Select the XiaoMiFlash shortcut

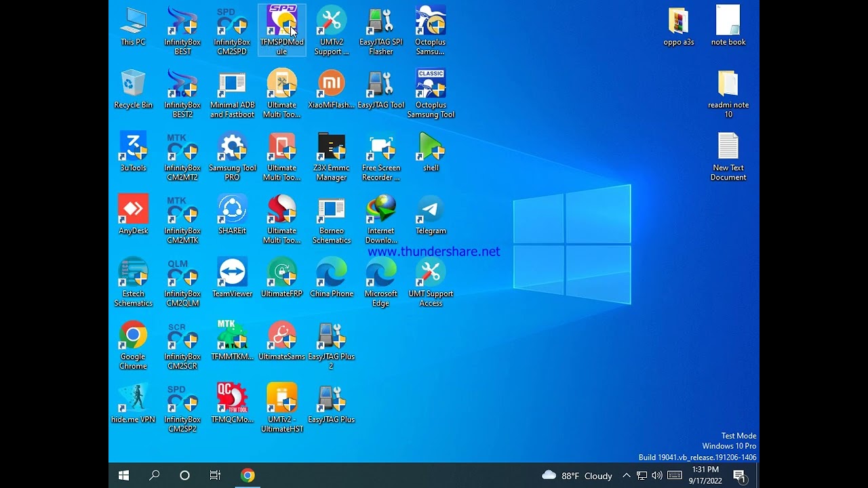click(332, 89)
